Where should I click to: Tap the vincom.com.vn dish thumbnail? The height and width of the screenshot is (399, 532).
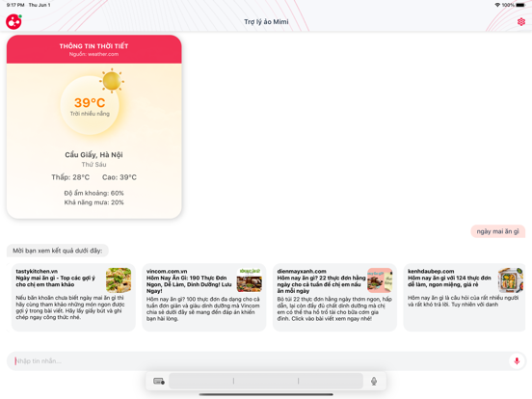point(250,280)
